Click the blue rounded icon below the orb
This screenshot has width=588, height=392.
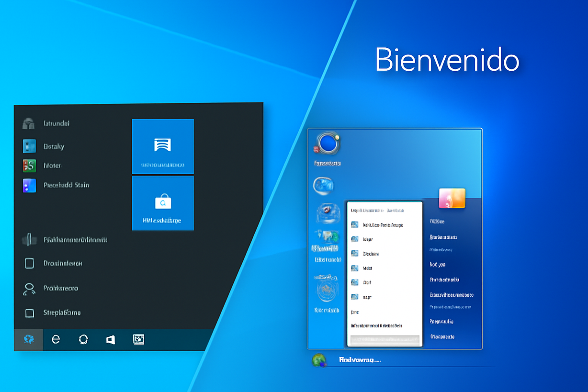click(324, 185)
